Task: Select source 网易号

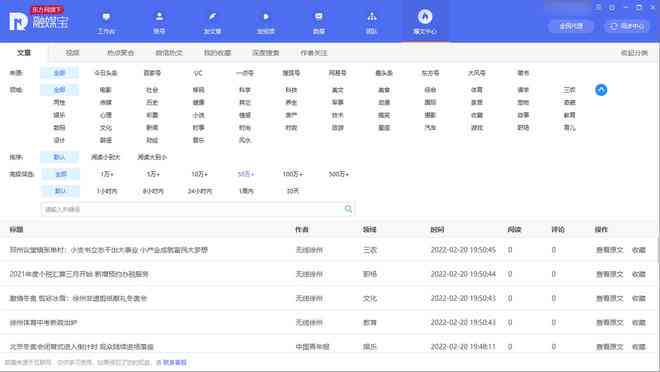Action: 337,73
